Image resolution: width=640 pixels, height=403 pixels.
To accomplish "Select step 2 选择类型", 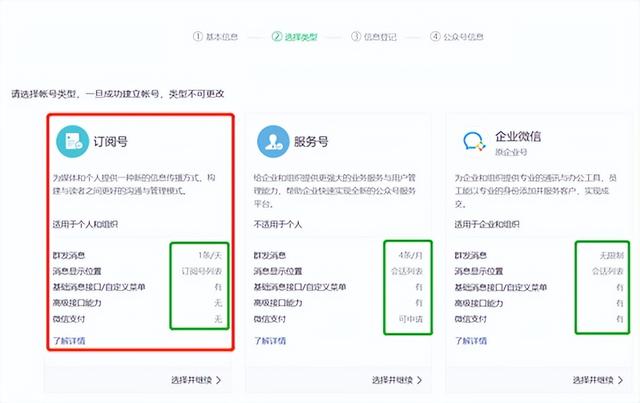I will coord(295,37).
